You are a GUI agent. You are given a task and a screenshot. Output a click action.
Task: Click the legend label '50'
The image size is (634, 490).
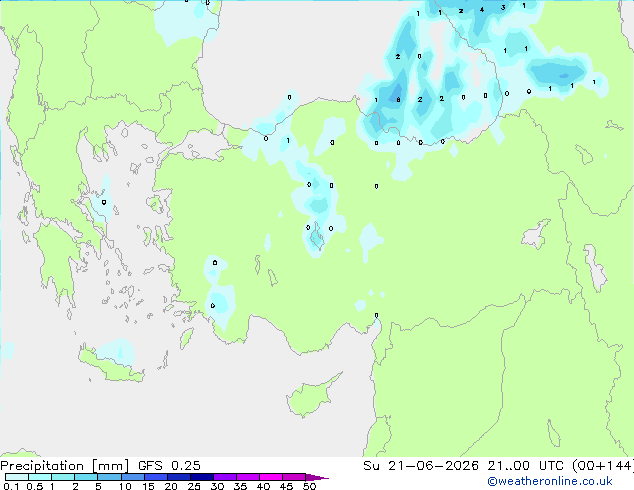tap(309, 486)
